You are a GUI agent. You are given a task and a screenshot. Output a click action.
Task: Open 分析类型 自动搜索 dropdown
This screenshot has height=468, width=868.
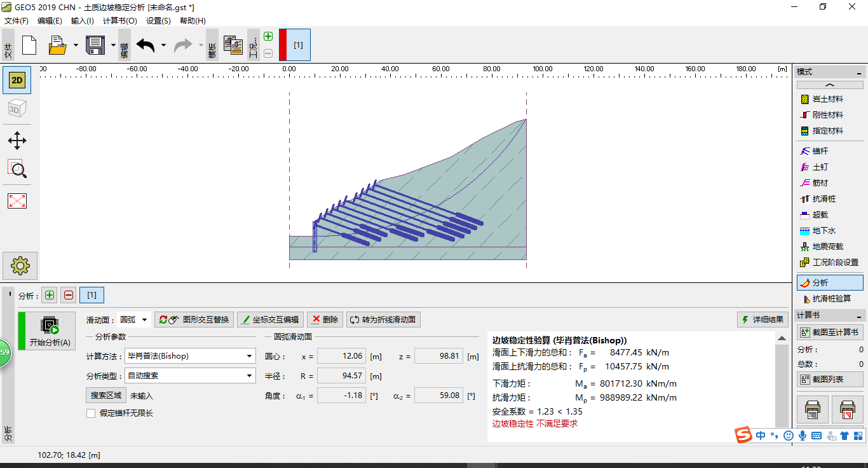coord(190,376)
